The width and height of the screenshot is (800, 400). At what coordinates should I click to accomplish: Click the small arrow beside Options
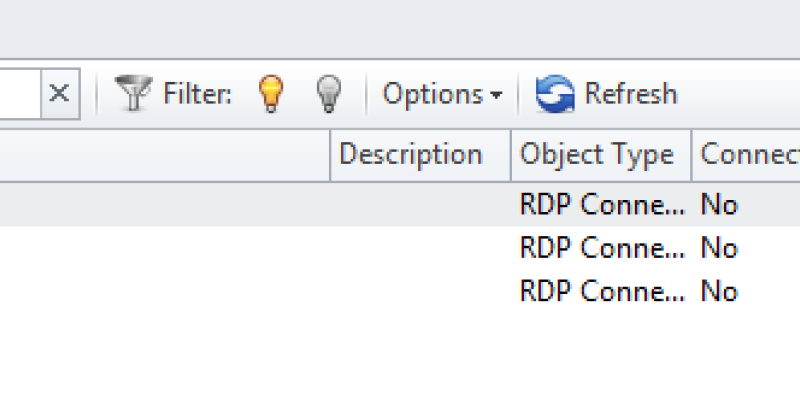pos(496,94)
